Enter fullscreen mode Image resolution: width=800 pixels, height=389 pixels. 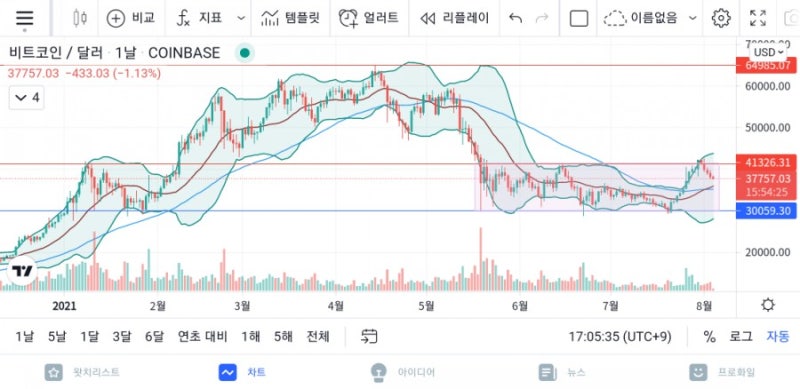[758, 18]
